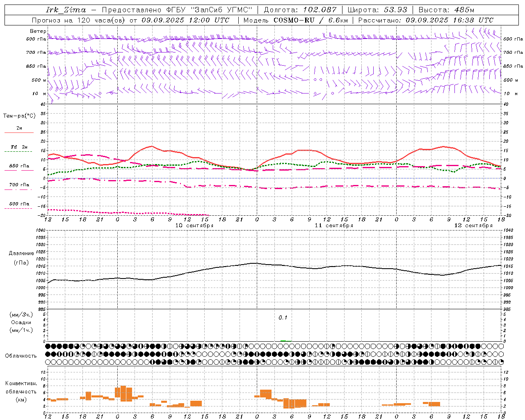Select the text Предоставлено ФГБУ "ЗапСиб УГМС"

[x=177, y=10]
